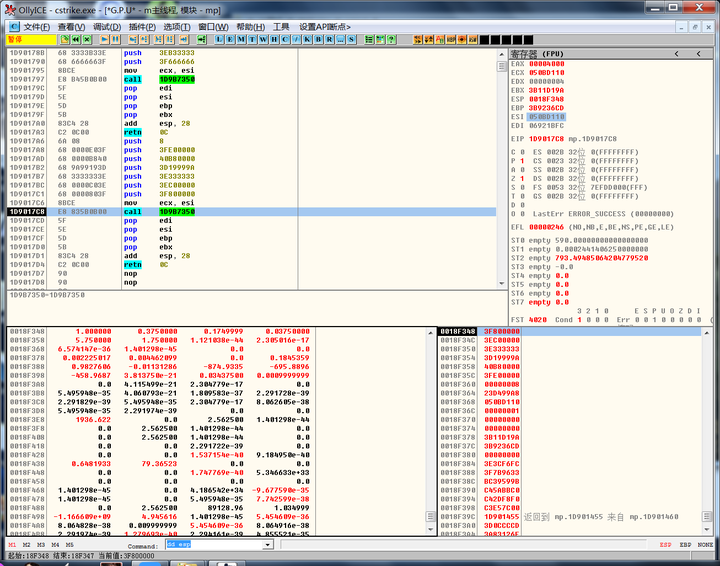Viewport: 720px width, 566px height.
Task: Open the 插件(P) plugins menu
Action: [142, 26]
